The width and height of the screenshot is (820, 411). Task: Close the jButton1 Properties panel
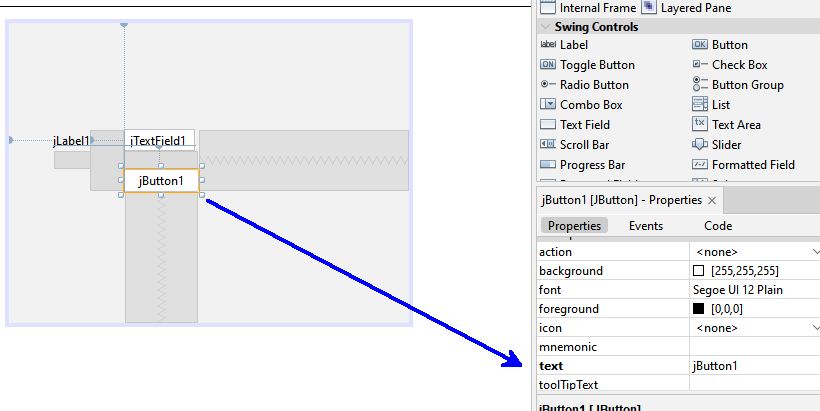tap(712, 200)
